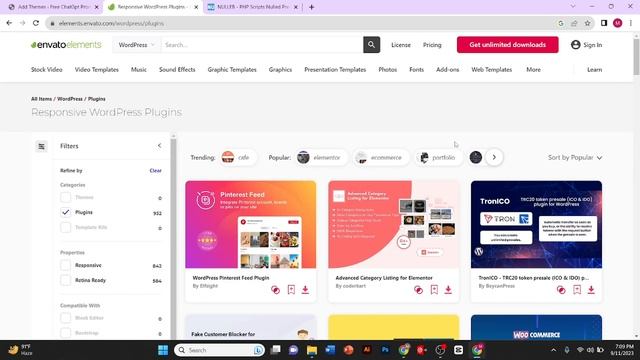
Task: Open the Sort by Popular dropdown
Action: pyautogui.click(x=575, y=158)
